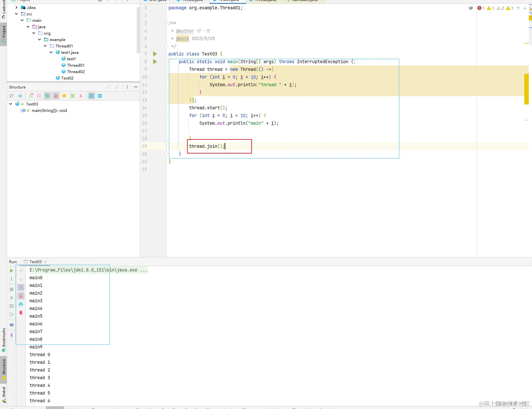Screen dimensions: 532x409
Task: Click the attach debugger plug icon
Action: point(12,298)
